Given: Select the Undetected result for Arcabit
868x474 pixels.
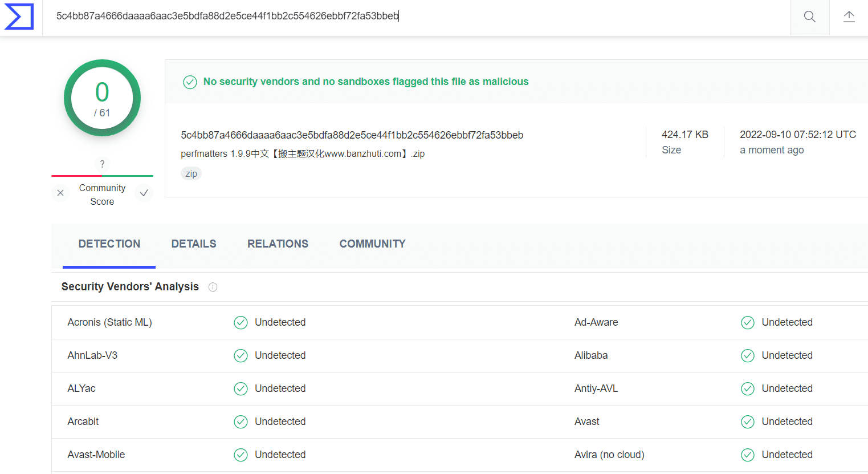Looking at the screenshot, I should (280, 422).
